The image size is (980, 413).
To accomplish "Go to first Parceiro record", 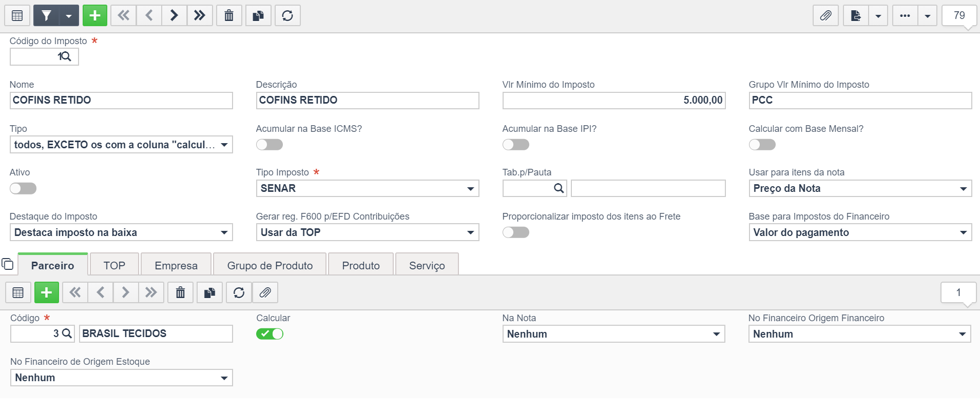I will 75,292.
